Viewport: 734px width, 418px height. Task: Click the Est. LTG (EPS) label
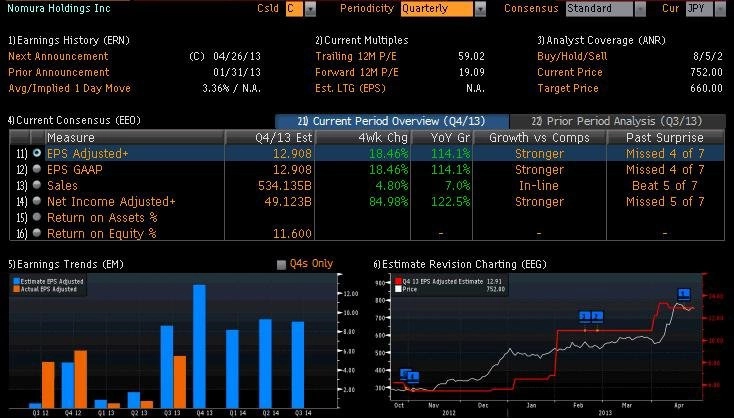click(x=350, y=88)
